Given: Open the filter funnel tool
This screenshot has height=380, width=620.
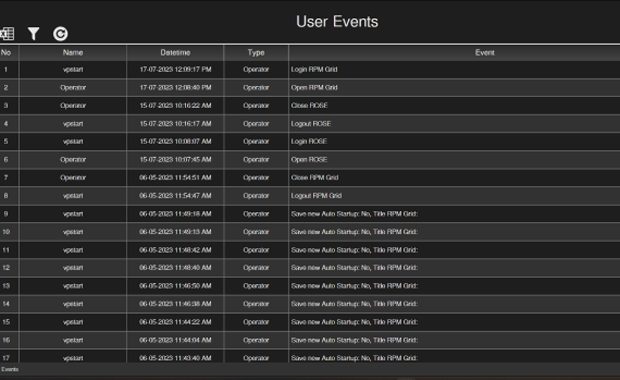Looking at the screenshot, I should [x=34, y=34].
